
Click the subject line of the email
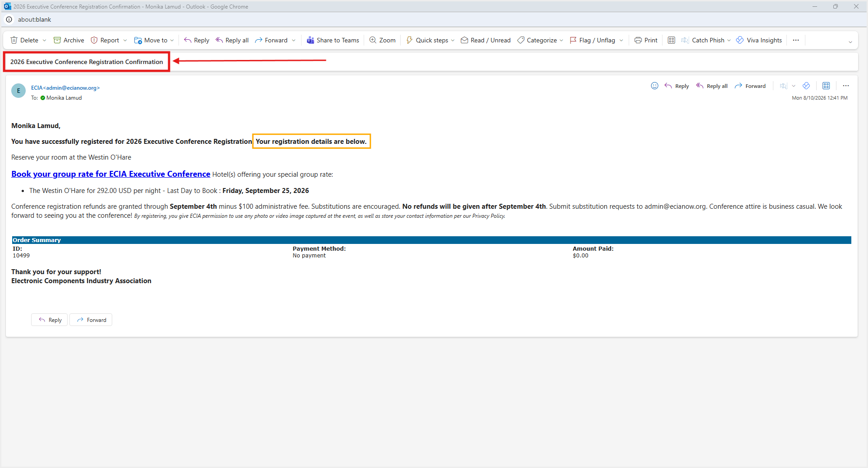(x=87, y=62)
